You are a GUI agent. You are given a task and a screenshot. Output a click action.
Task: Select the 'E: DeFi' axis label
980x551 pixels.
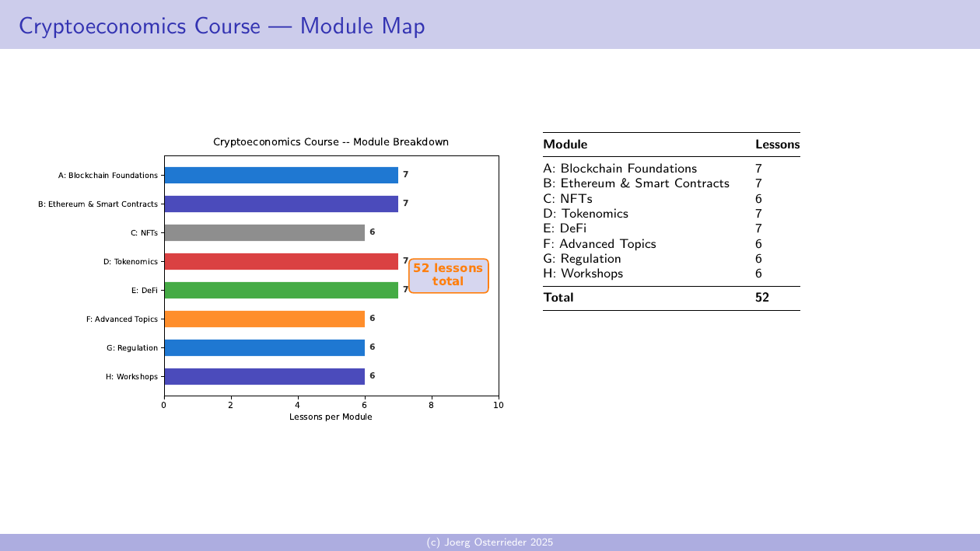[145, 290]
